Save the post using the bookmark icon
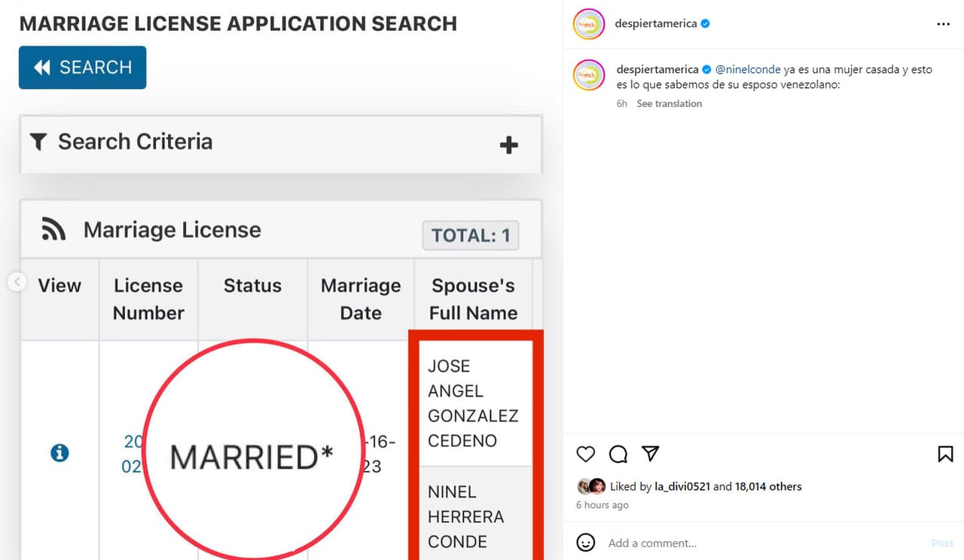964x560 pixels. (944, 454)
